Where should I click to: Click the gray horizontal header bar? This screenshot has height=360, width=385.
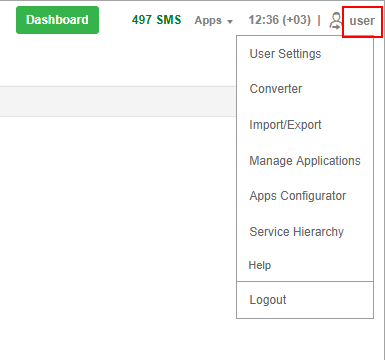(118, 101)
